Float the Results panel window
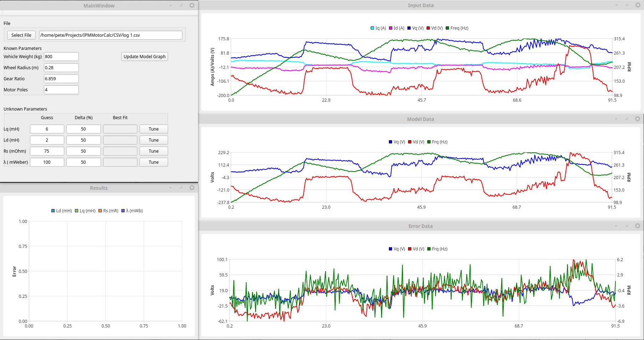Viewport: 644px width, 340px height. click(181, 188)
